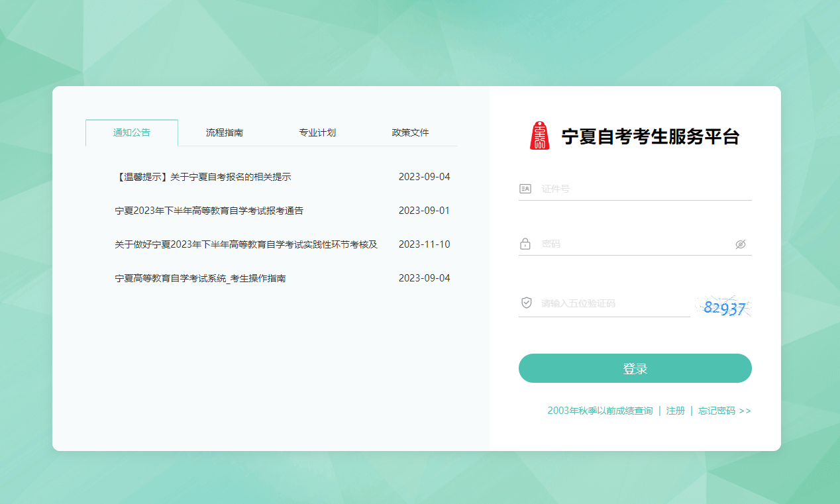The image size is (840, 504).
Task: Refresh the captcha image 82937
Action: point(723,307)
